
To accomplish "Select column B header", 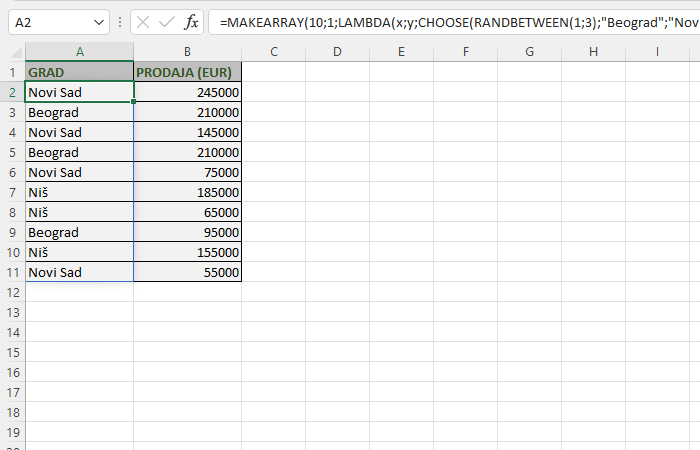I will 187,51.
